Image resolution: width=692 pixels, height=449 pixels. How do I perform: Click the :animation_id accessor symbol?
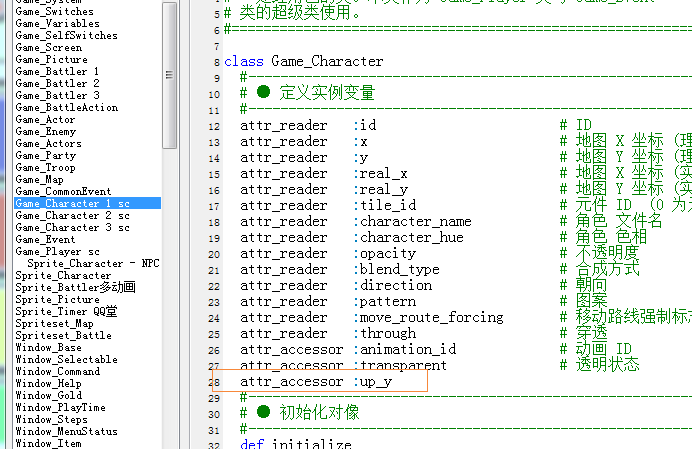click(404, 349)
